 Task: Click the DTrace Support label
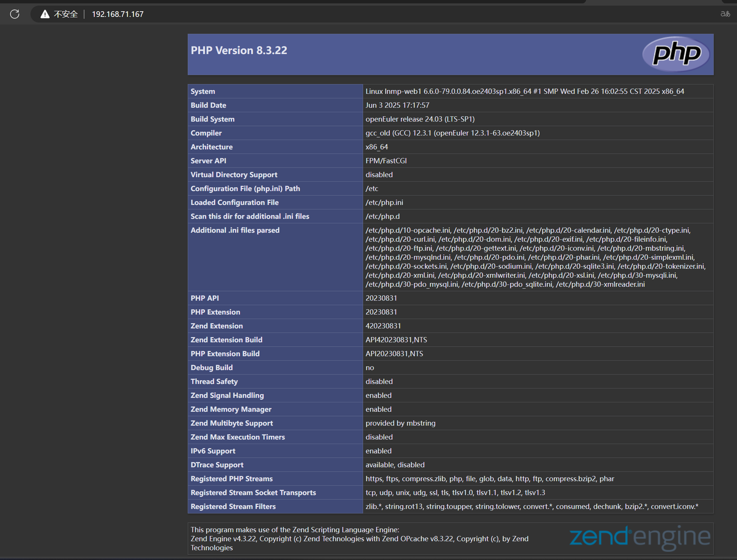(217, 465)
